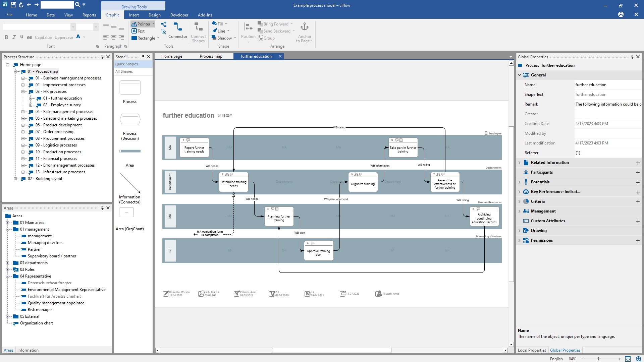Click the Anchor to Page icon

(304, 27)
